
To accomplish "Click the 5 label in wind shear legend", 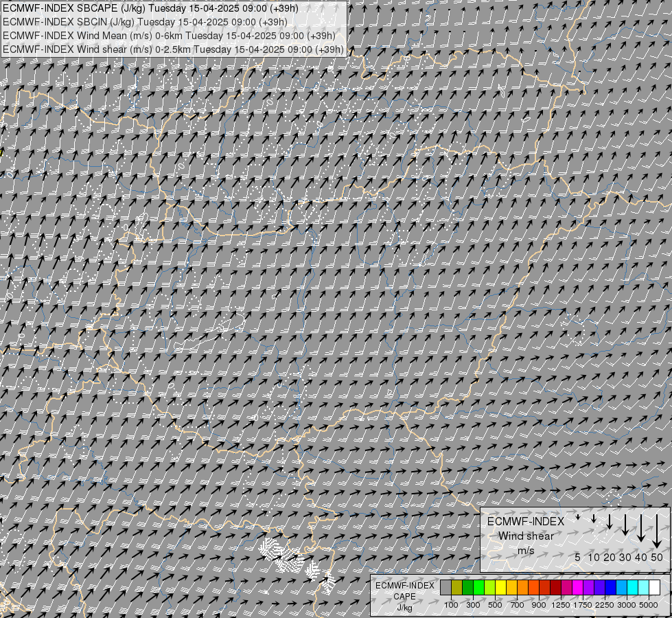I will [x=578, y=557].
